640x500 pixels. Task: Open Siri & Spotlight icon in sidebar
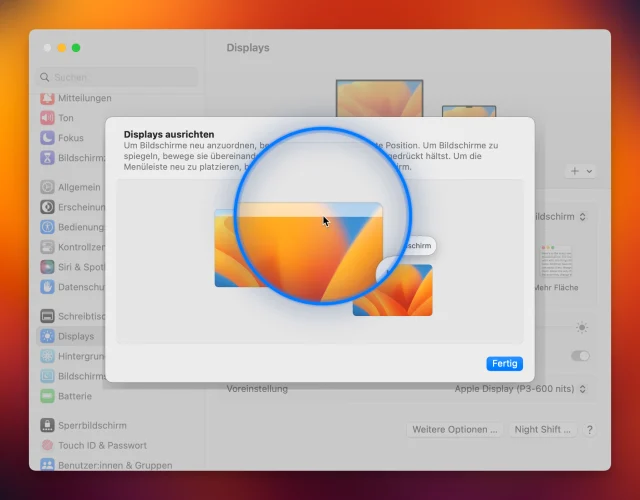(47, 267)
